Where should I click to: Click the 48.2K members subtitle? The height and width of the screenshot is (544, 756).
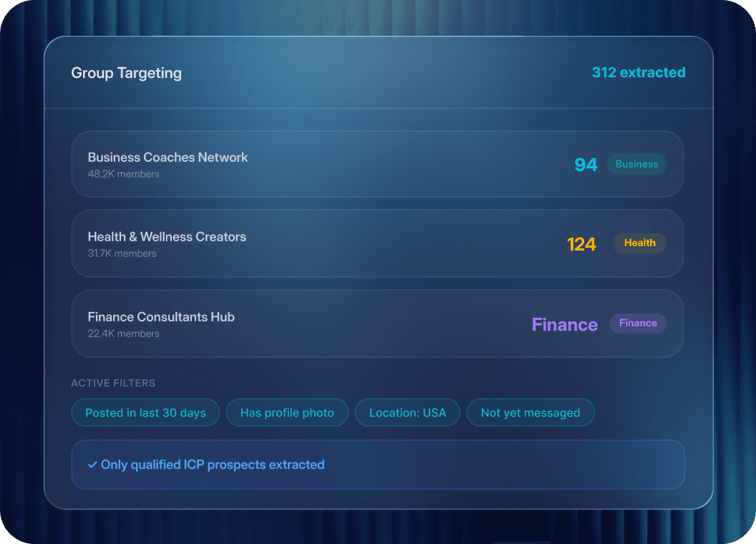coord(123,174)
